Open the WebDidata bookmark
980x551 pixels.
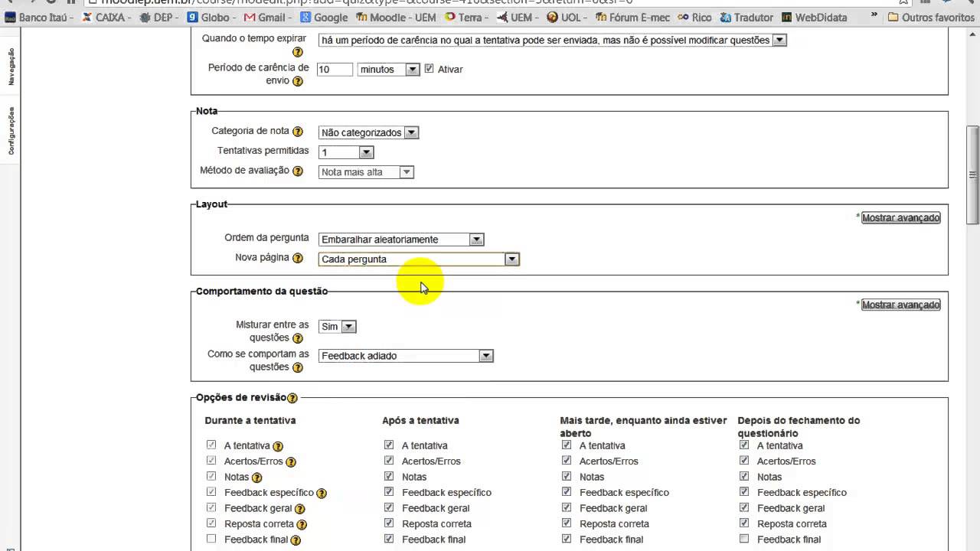(815, 17)
